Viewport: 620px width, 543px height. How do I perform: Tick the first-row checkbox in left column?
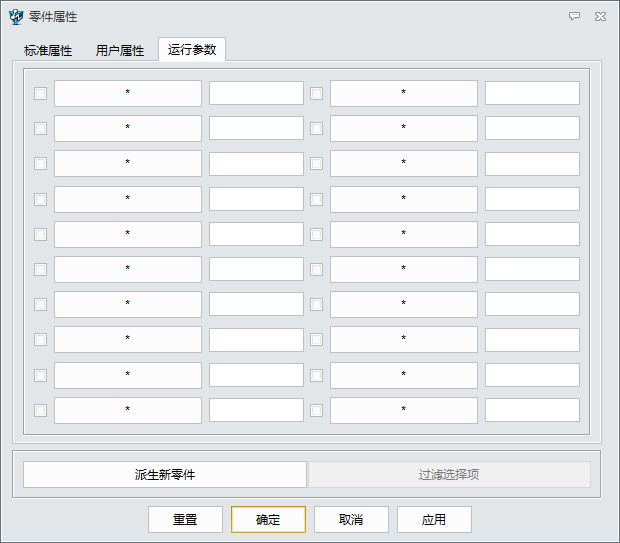click(x=40, y=93)
